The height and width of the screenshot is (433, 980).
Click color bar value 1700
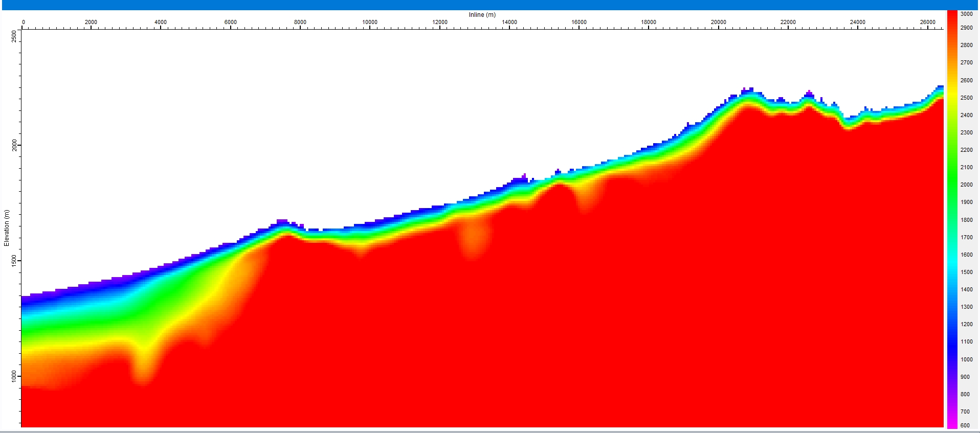(966, 237)
